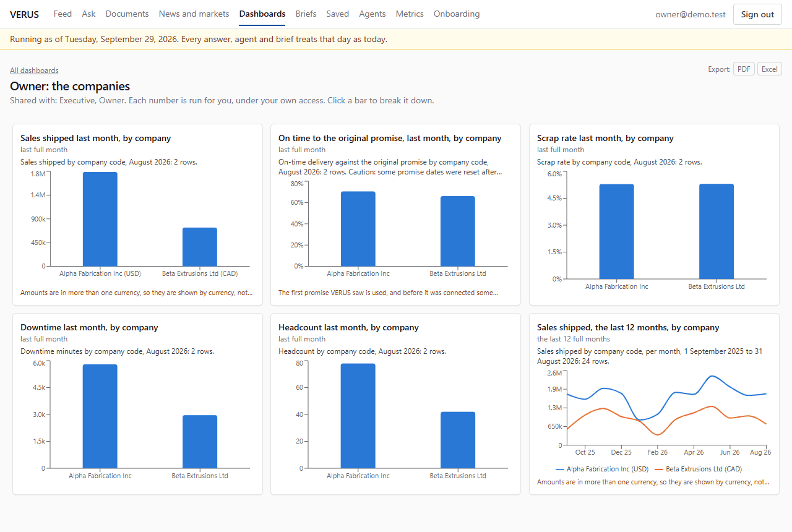The width and height of the screenshot is (792, 532).
Task: Return to All dashboards
Action: coord(34,71)
